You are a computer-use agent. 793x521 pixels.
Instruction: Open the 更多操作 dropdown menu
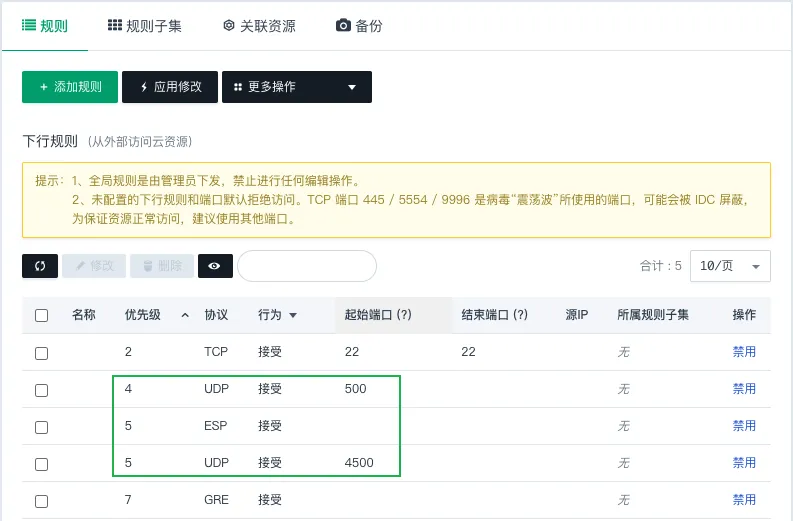pyautogui.click(x=296, y=87)
